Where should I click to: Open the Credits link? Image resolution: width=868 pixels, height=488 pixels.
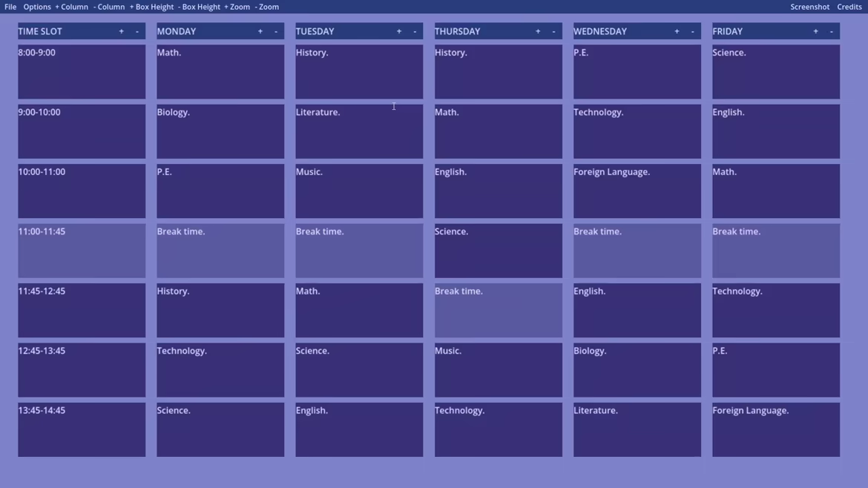(849, 7)
